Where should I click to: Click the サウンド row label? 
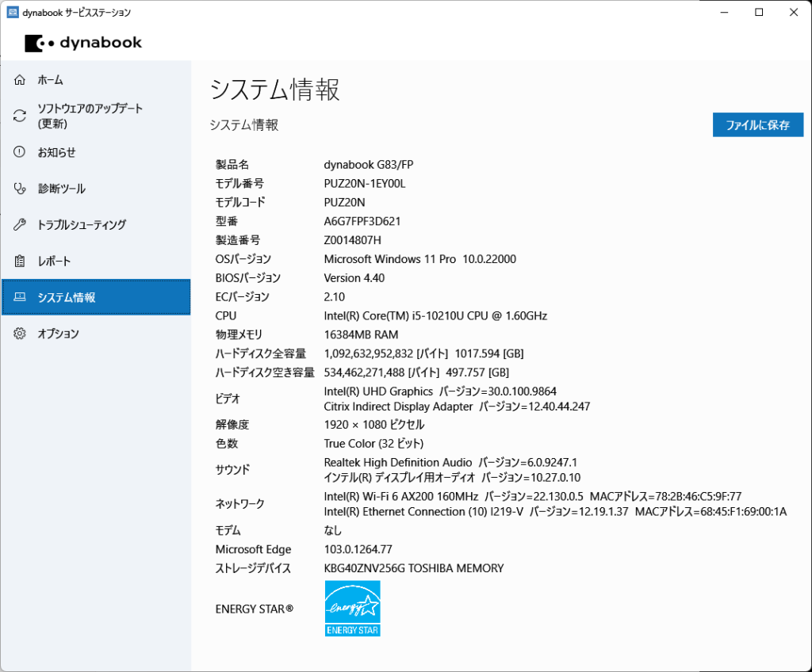pos(232,470)
